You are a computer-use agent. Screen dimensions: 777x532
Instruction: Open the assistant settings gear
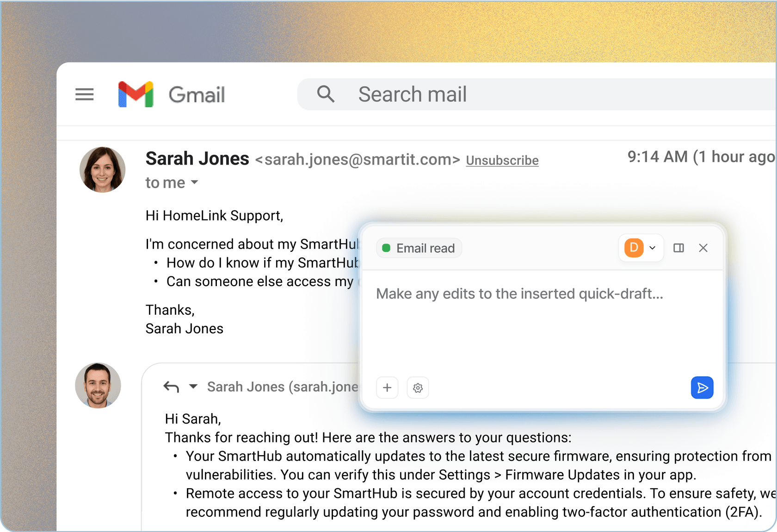pos(418,388)
